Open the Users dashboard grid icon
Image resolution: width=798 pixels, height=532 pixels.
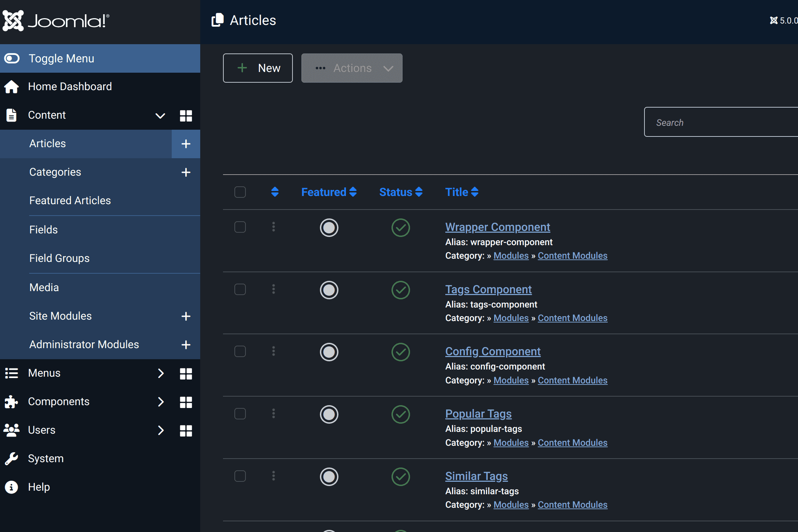point(186,430)
